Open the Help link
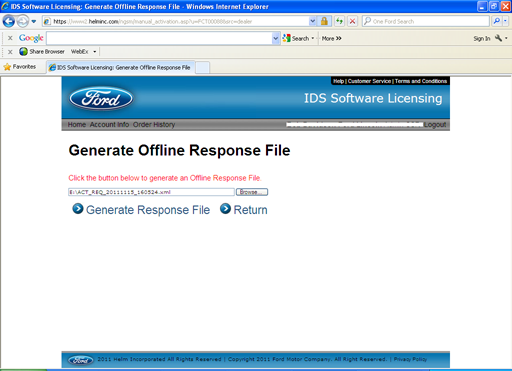This screenshot has height=371, width=512. point(338,81)
